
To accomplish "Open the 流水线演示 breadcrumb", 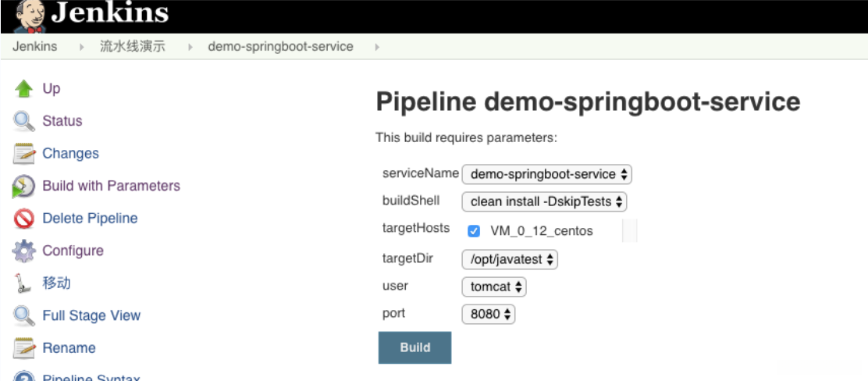I will [132, 47].
